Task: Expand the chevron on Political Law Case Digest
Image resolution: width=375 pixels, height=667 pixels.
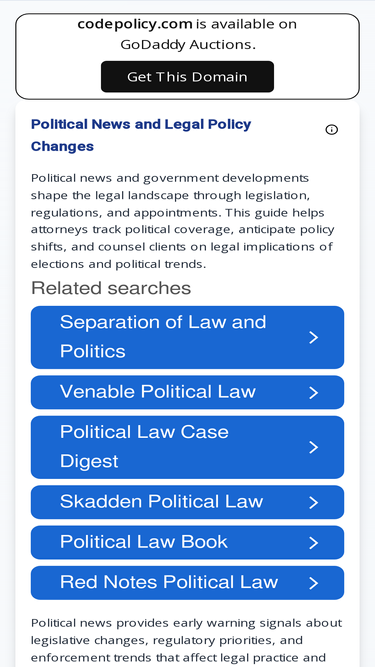Action: pos(313,448)
